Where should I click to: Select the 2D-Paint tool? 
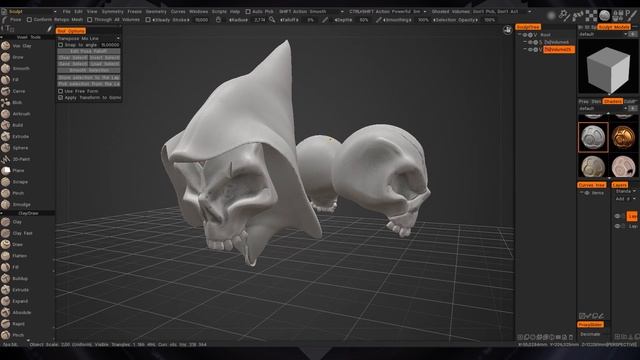click(16, 159)
